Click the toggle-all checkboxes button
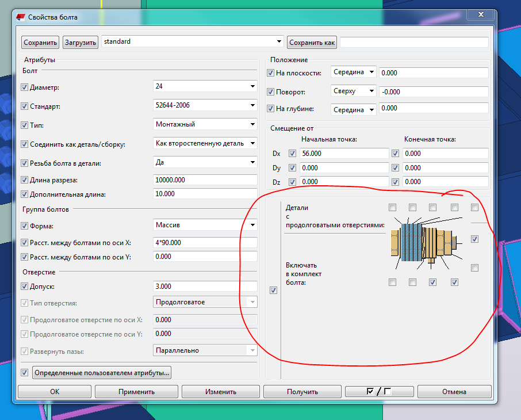This screenshot has height=420, width=521. (379, 392)
